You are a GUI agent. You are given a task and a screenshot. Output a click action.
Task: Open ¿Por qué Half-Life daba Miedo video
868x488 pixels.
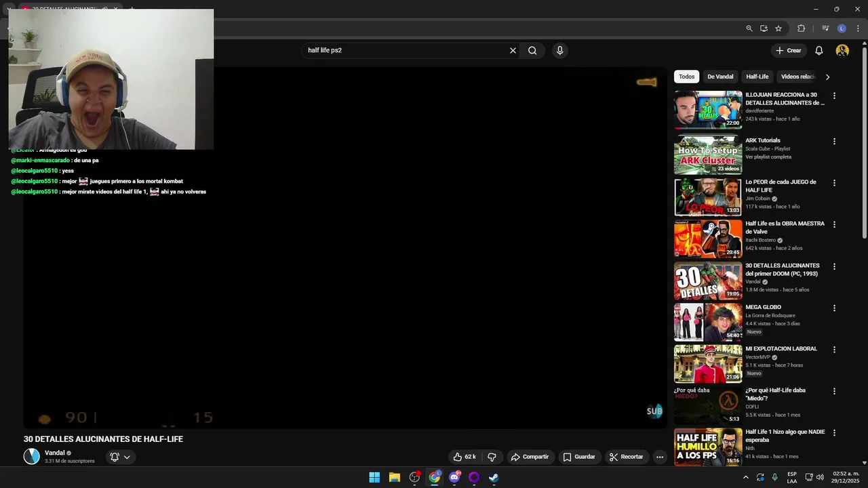tap(775, 394)
